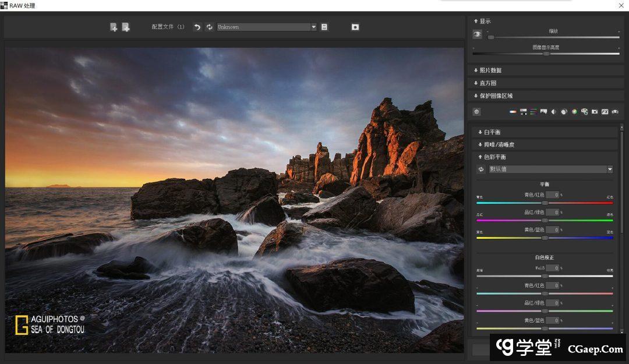
Task: Click the half-circle contrast tool icon
Action: pyautogui.click(x=554, y=111)
